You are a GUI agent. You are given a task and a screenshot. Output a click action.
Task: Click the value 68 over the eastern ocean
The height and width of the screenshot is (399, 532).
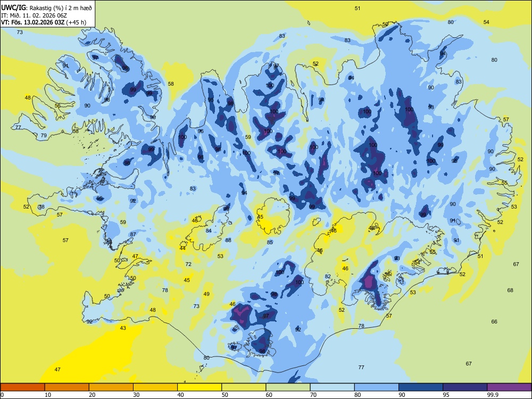tap(510, 290)
